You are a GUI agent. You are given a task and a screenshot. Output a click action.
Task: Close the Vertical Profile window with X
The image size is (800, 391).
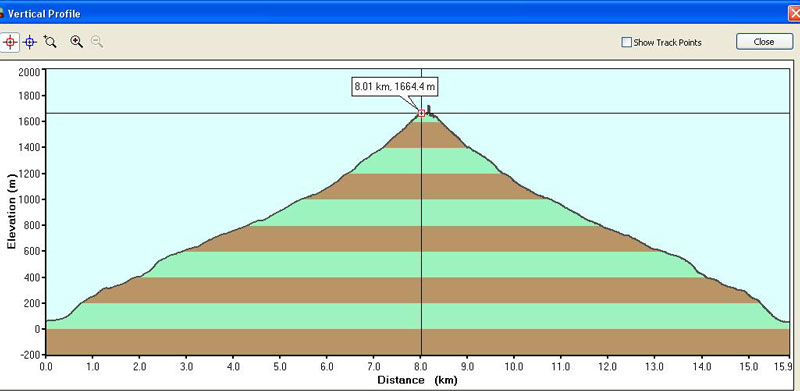click(x=795, y=13)
